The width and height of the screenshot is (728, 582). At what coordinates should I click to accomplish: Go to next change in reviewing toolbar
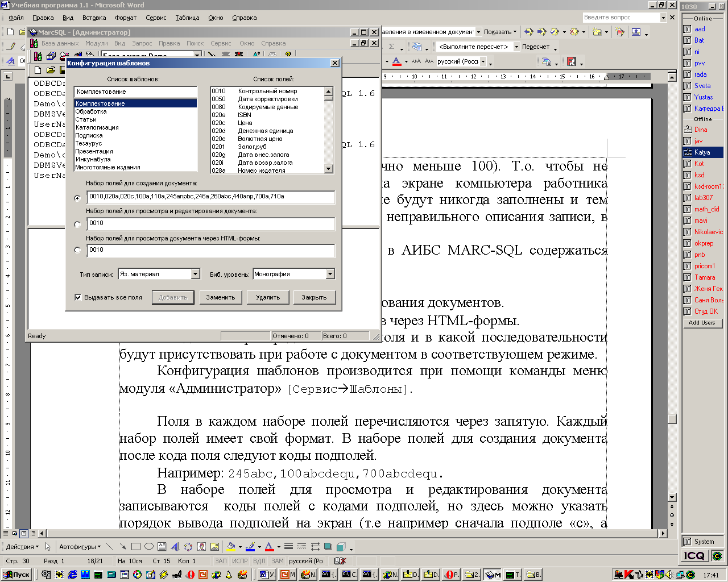541,32
